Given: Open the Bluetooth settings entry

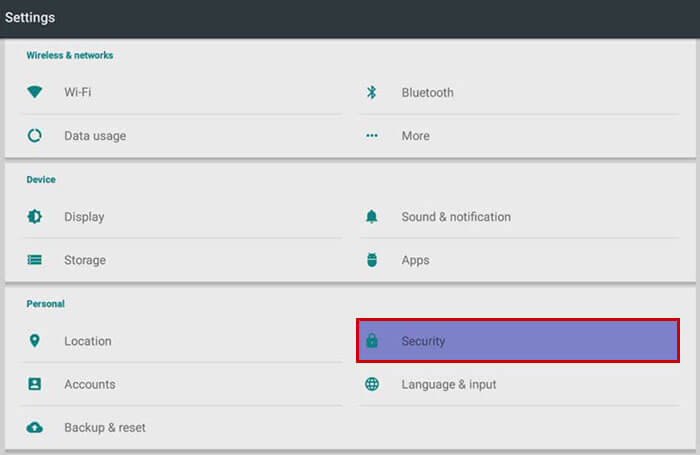Looking at the screenshot, I should [520, 92].
